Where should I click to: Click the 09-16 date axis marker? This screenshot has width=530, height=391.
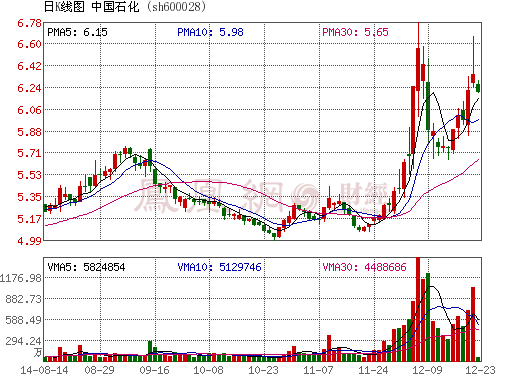pyautogui.click(x=154, y=370)
